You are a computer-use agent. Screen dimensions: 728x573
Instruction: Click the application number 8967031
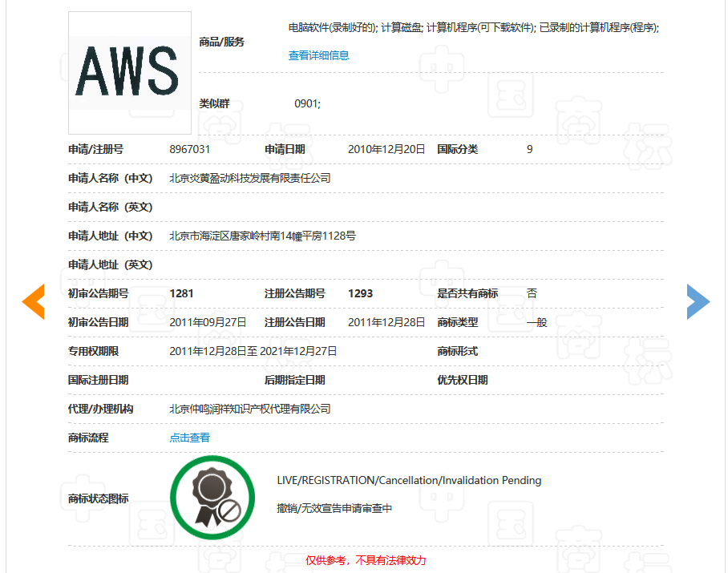[190, 149]
